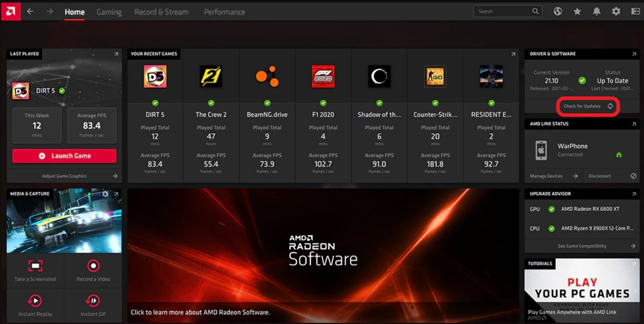Select the DIRT 5 recent game icon

(155, 77)
